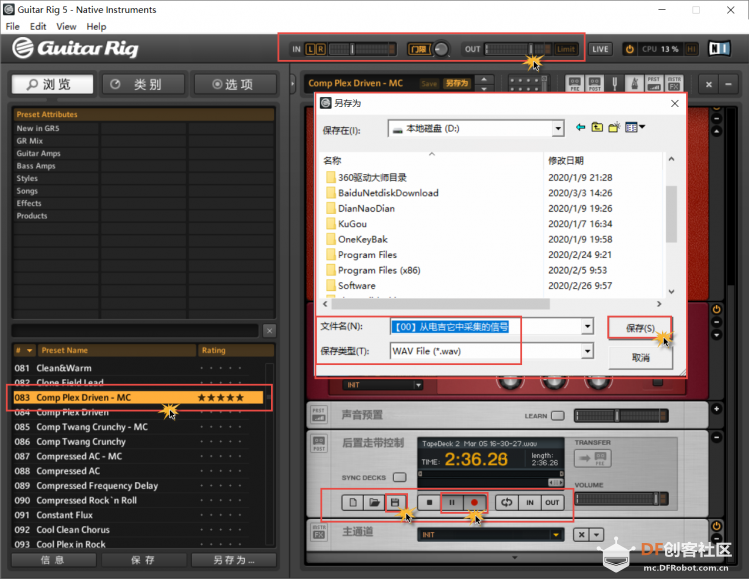The image size is (749, 579).
Task: Expand the 保存类型 file type dropdown
Action: tap(587, 351)
